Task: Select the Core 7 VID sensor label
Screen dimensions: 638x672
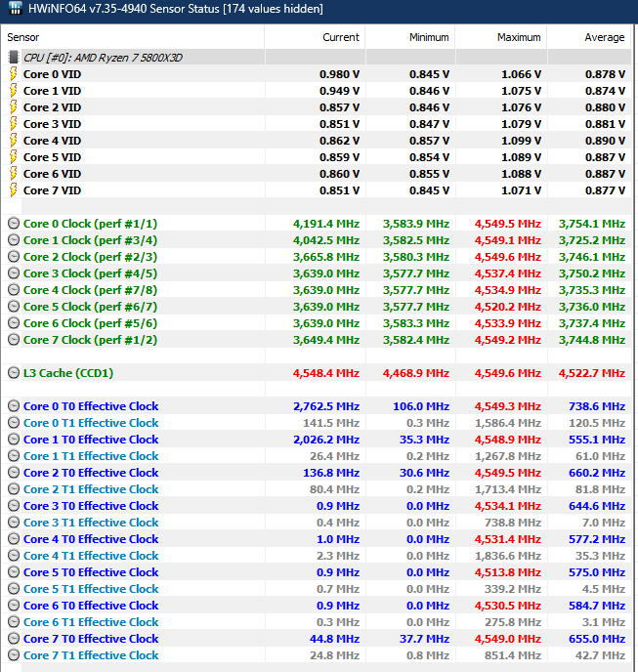Action: click(x=52, y=190)
